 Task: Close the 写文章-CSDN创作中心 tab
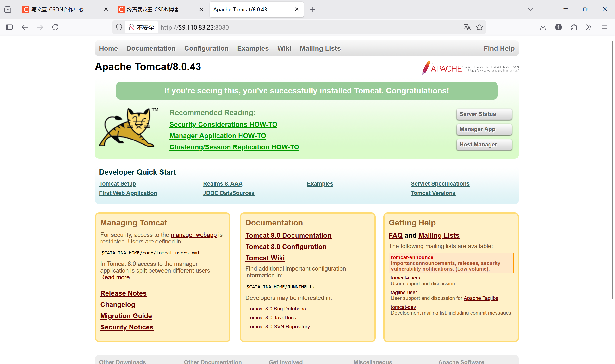(106, 9)
